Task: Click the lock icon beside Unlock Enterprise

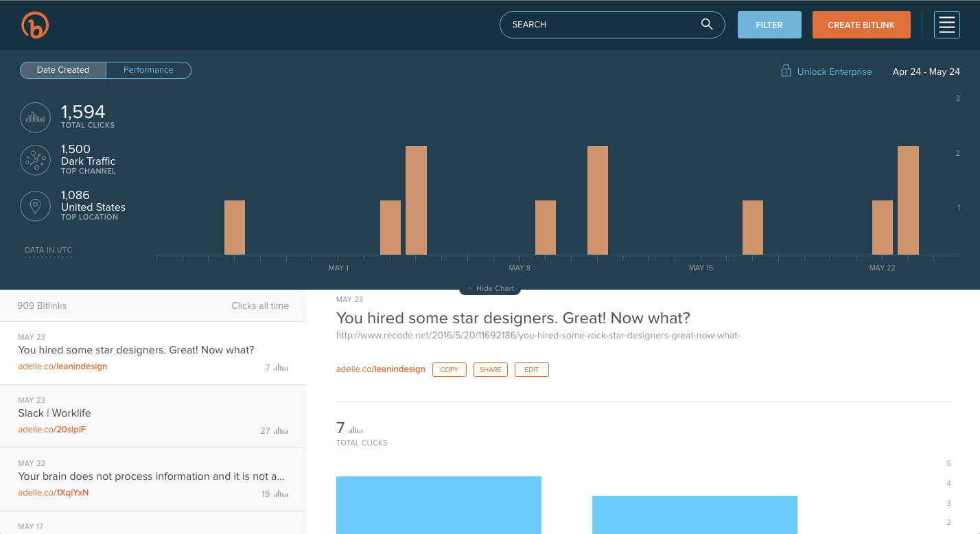Action: pos(785,71)
